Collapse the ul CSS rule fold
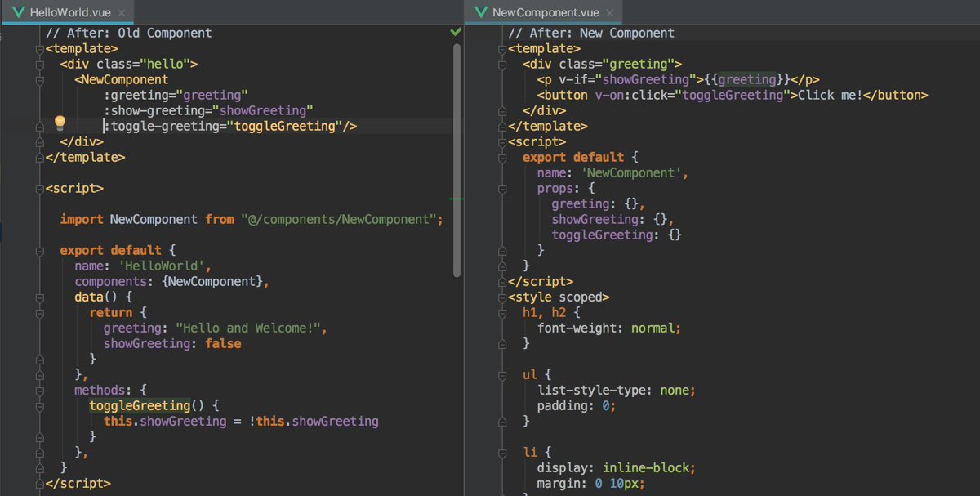This screenshot has width=980, height=496. [x=504, y=375]
